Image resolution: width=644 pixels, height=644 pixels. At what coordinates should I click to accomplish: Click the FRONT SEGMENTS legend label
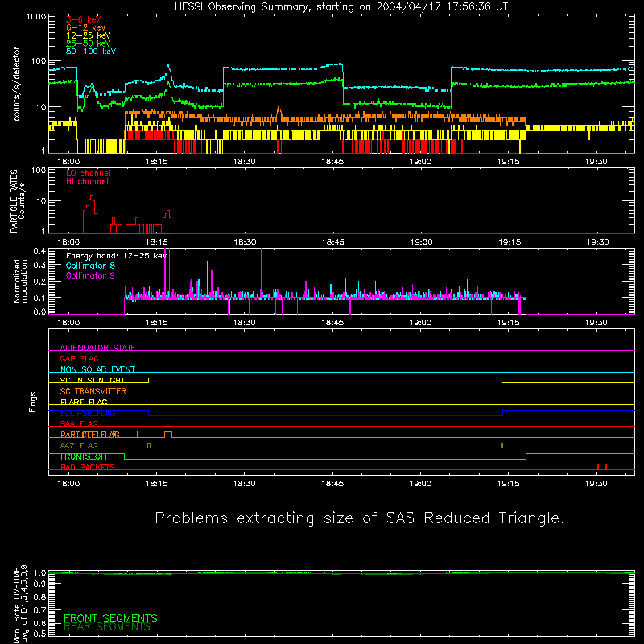(x=110, y=618)
